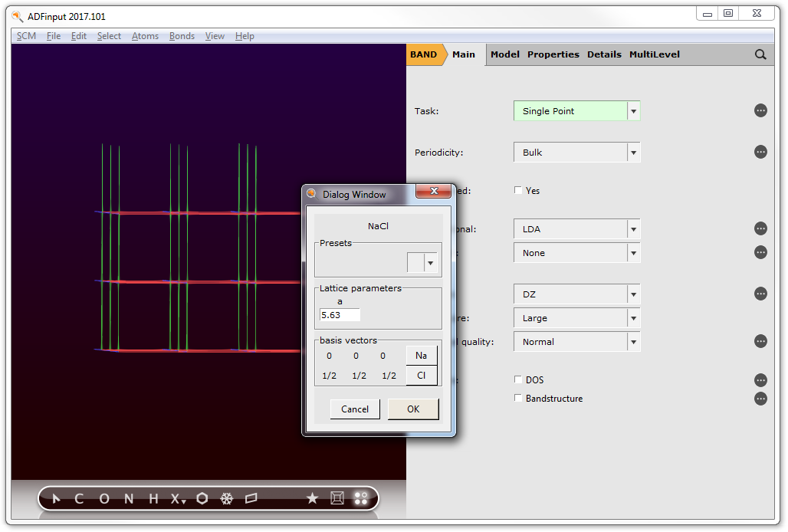Select the pointer arrow tool
The height and width of the screenshot is (532, 788).
click(x=56, y=499)
